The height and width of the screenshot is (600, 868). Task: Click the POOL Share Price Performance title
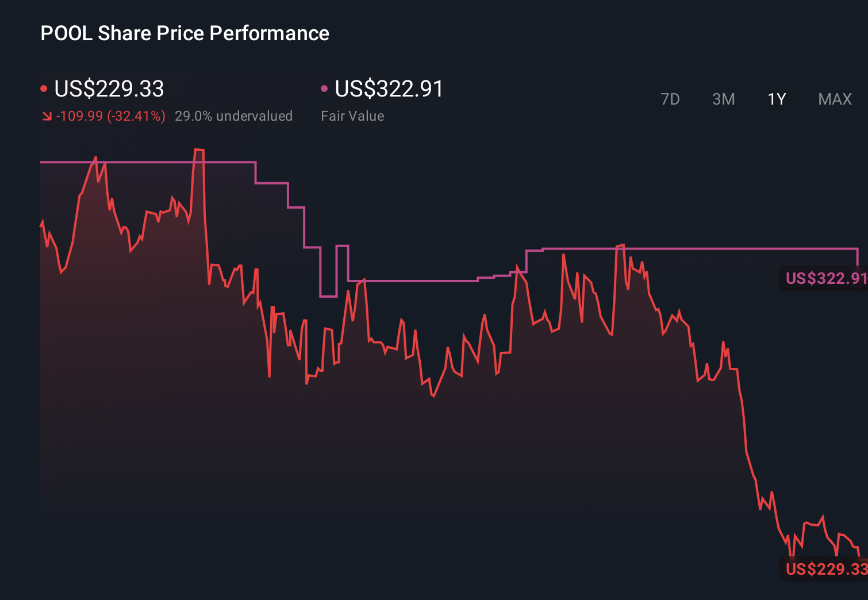click(x=185, y=33)
